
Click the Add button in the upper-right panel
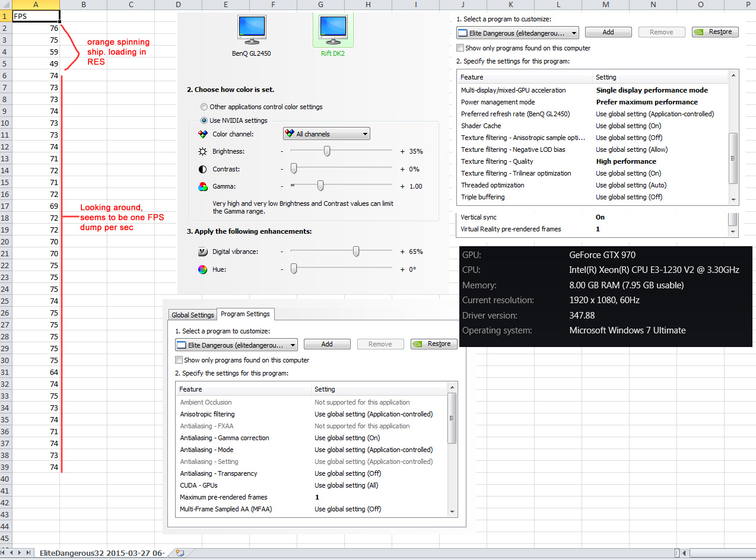coord(608,32)
